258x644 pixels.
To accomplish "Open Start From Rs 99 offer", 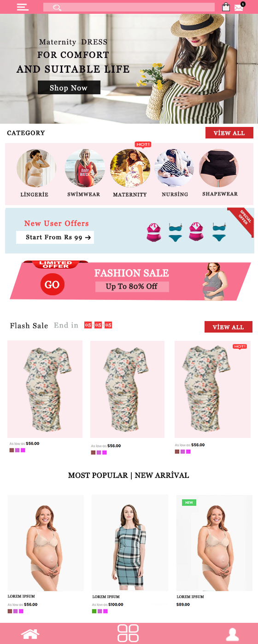I will [x=55, y=237].
